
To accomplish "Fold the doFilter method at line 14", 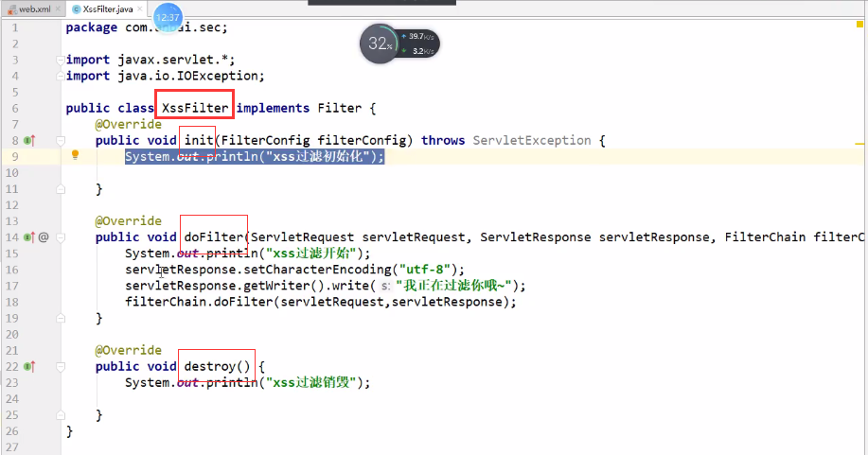I will (x=60, y=236).
